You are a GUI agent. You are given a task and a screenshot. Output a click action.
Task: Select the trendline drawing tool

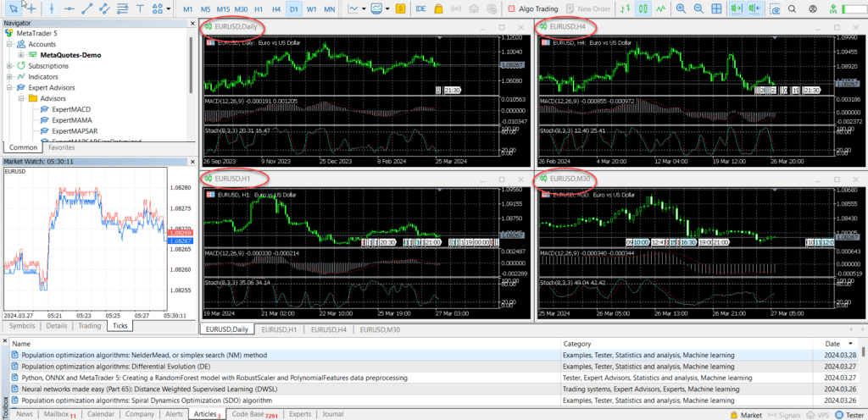[x=87, y=8]
